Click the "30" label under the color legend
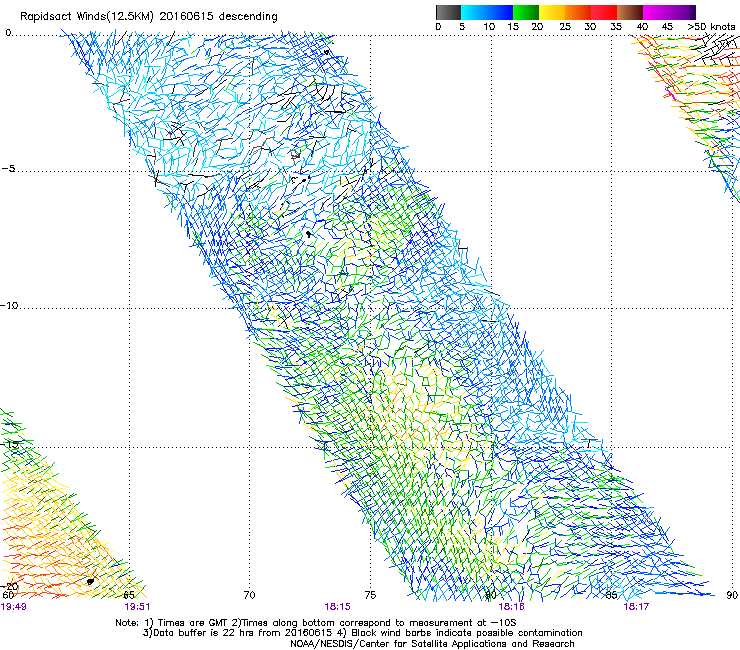 pyautogui.click(x=590, y=26)
